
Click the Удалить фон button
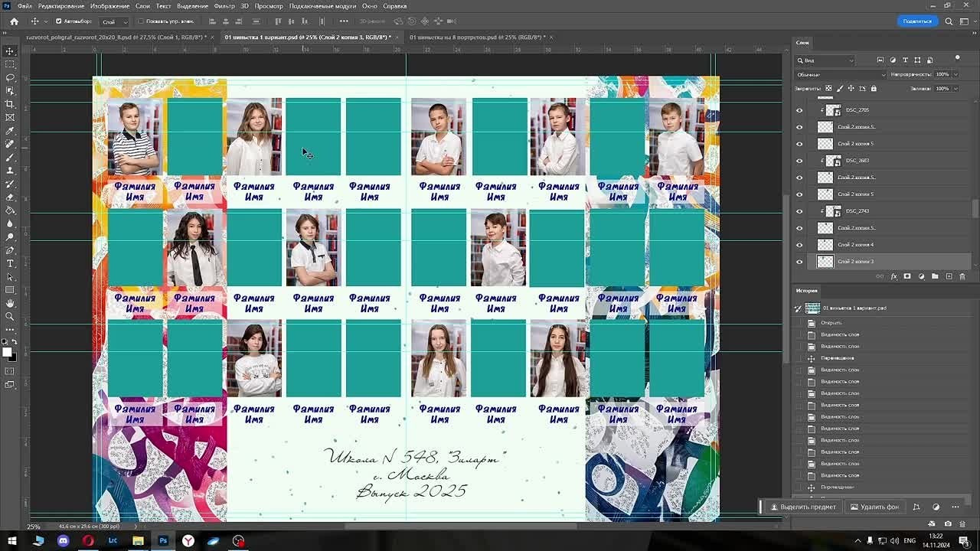(x=875, y=507)
